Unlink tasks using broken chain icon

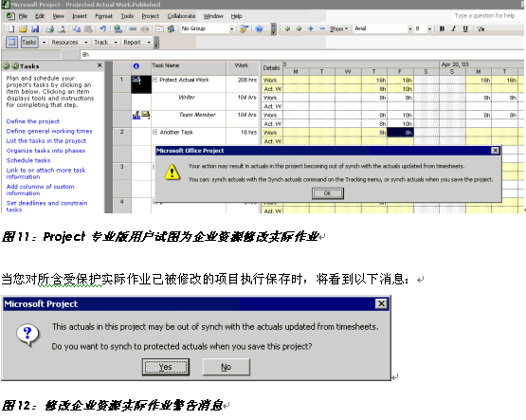tap(145, 28)
